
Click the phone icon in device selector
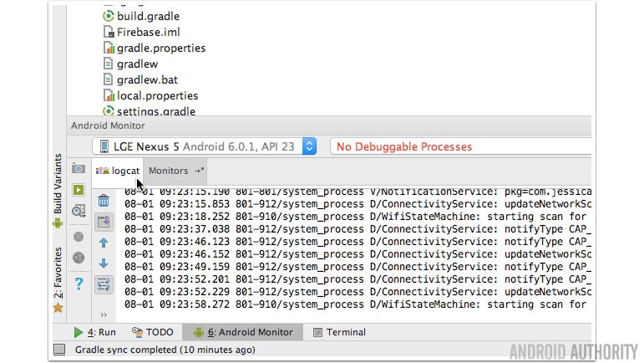click(x=104, y=146)
